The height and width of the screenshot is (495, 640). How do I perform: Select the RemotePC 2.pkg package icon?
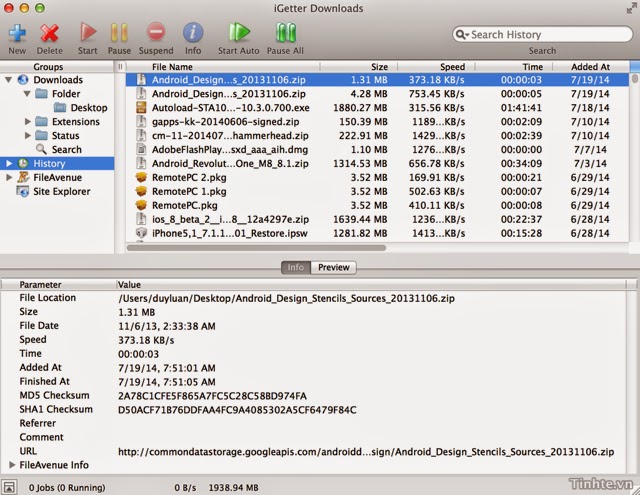141,178
